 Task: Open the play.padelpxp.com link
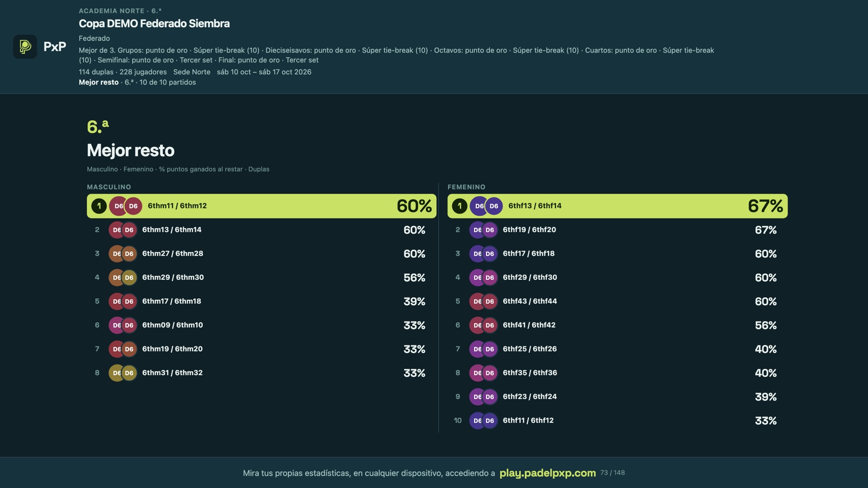point(547,473)
